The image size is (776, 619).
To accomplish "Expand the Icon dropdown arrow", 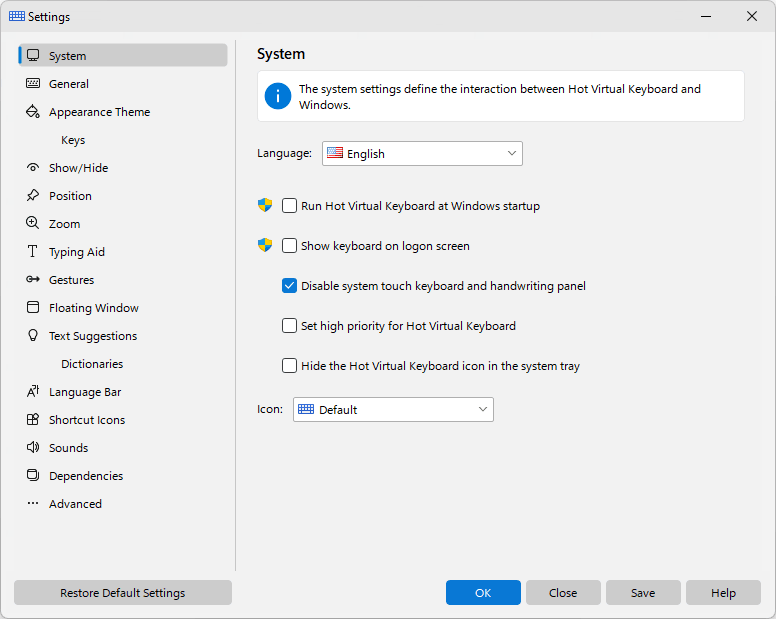I will coord(483,409).
